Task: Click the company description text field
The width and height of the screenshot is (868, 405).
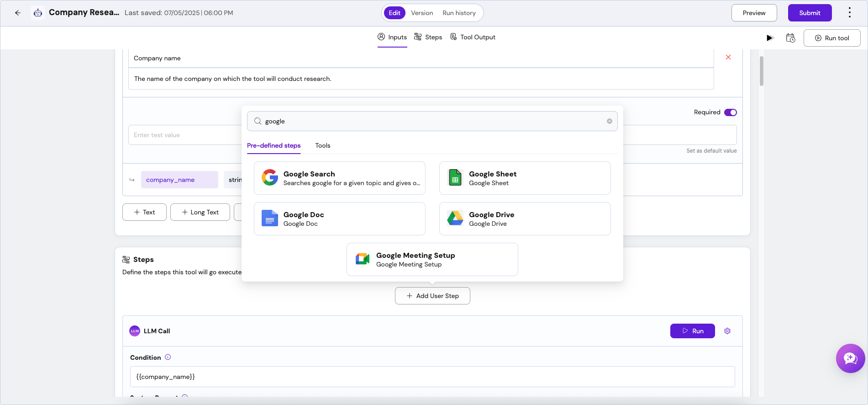Action: click(421, 79)
